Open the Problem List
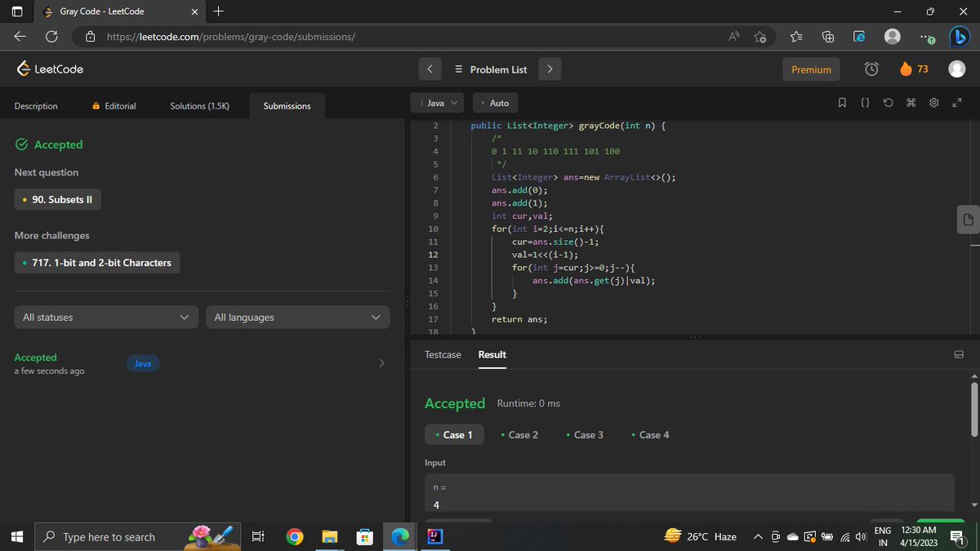980x551 pixels. (x=491, y=69)
